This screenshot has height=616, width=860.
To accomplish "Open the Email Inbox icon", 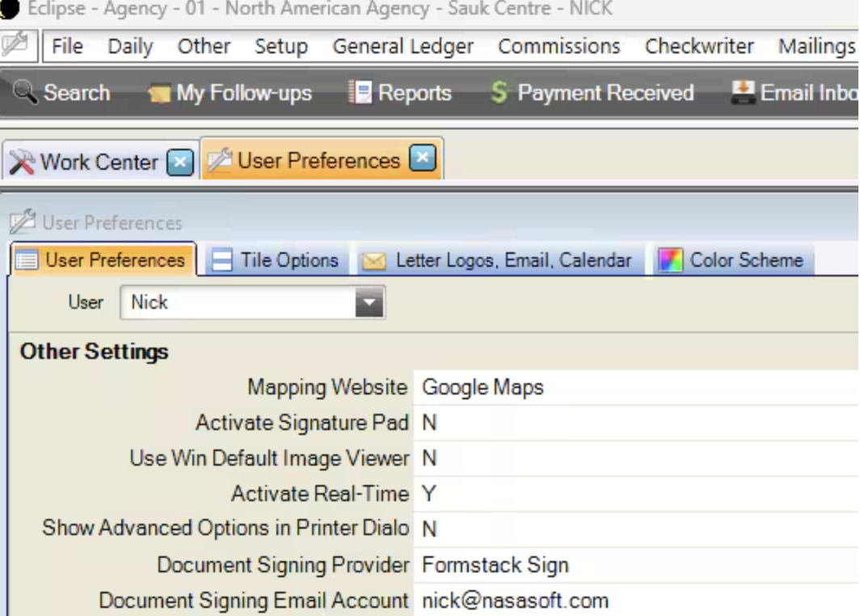I will click(743, 92).
